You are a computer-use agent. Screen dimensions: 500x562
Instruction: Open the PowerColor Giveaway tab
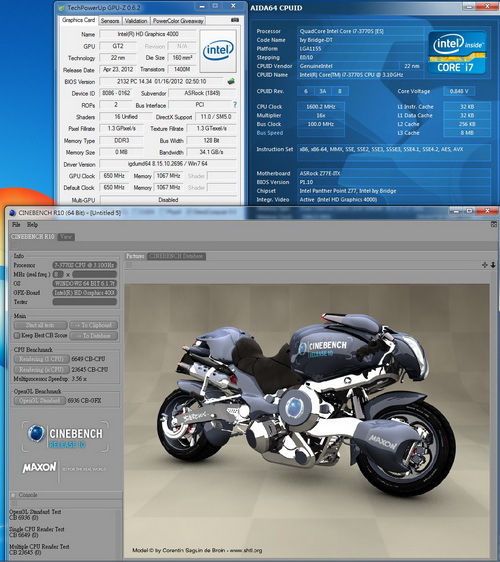coord(178,21)
